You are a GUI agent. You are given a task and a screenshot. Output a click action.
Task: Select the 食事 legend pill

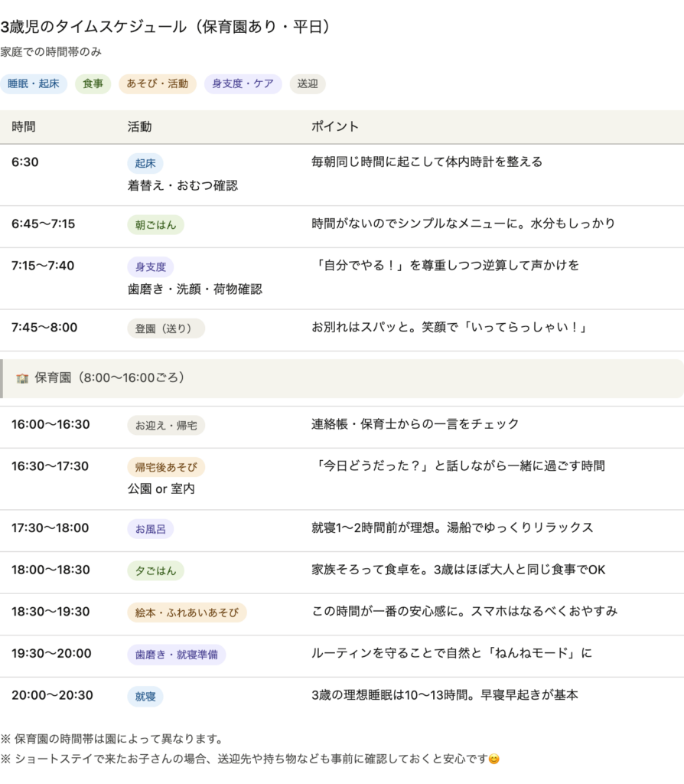(93, 84)
